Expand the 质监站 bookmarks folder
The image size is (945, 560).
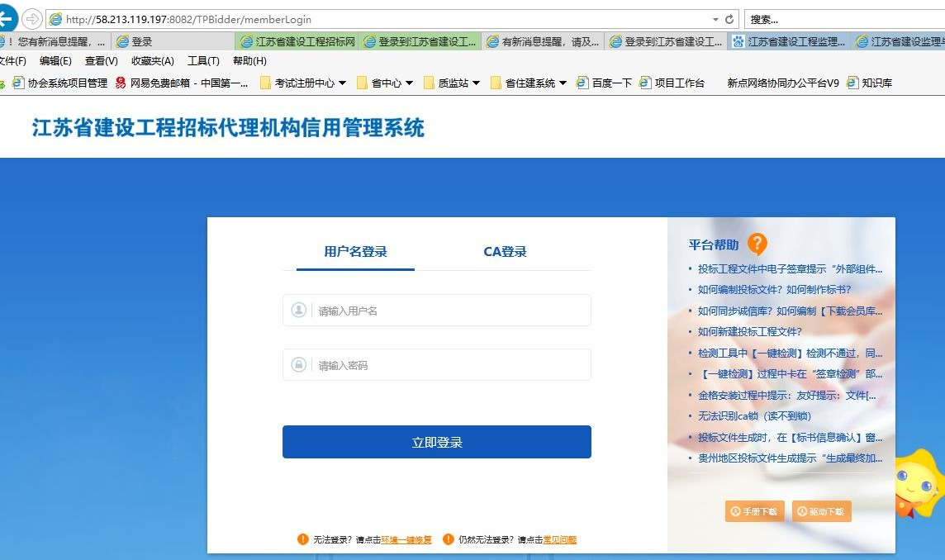point(475,82)
